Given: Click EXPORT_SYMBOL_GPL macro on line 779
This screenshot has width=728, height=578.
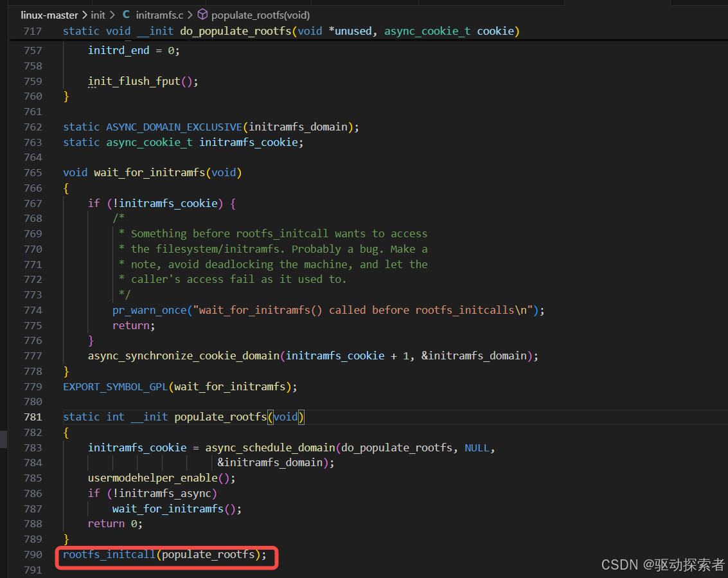Looking at the screenshot, I should click(116, 386).
